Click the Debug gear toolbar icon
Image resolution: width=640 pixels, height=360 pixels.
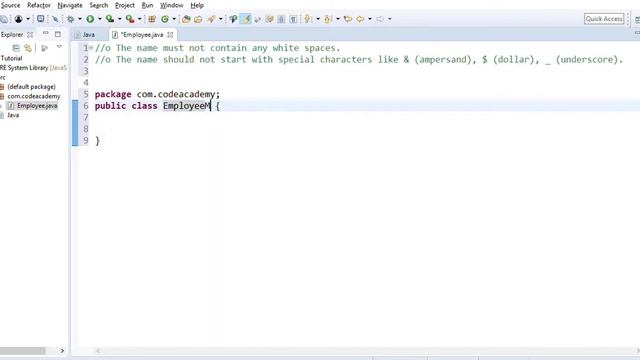pos(70,19)
